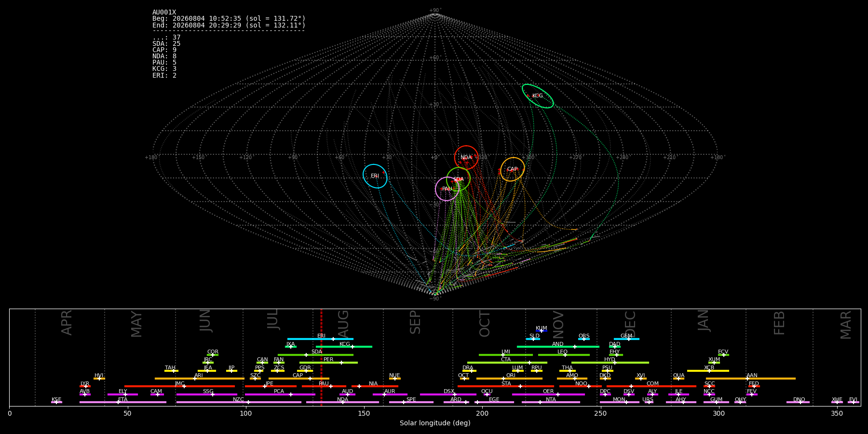Click the DEC month label
Image resolution: width=868 pixels, height=434 pixels.
pyautogui.click(x=630, y=324)
